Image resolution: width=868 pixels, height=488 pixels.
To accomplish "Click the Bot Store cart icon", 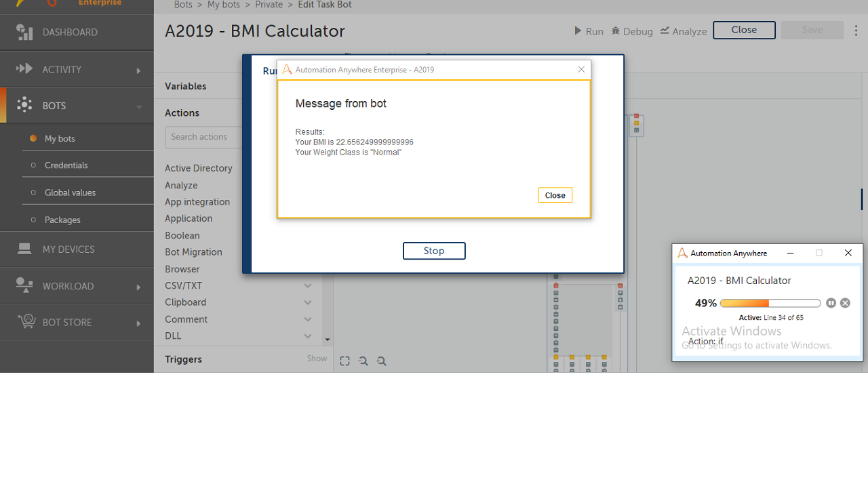I will click(26, 321).
